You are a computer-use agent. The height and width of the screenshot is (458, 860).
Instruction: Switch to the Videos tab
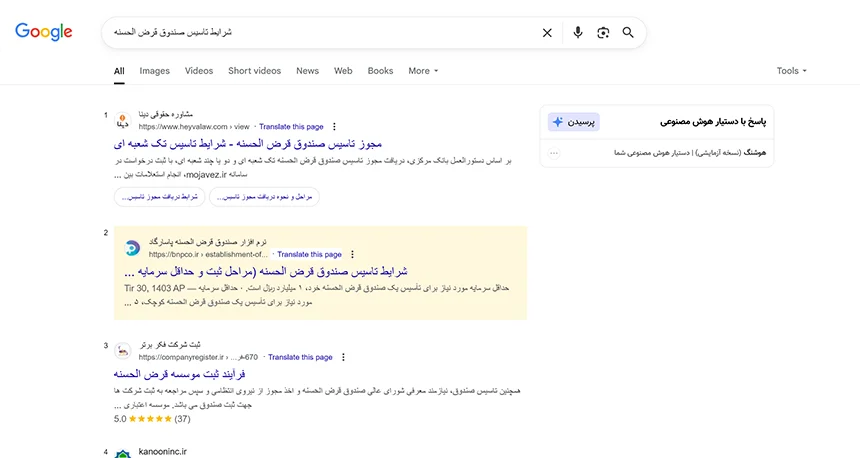[x=199, y=71]
